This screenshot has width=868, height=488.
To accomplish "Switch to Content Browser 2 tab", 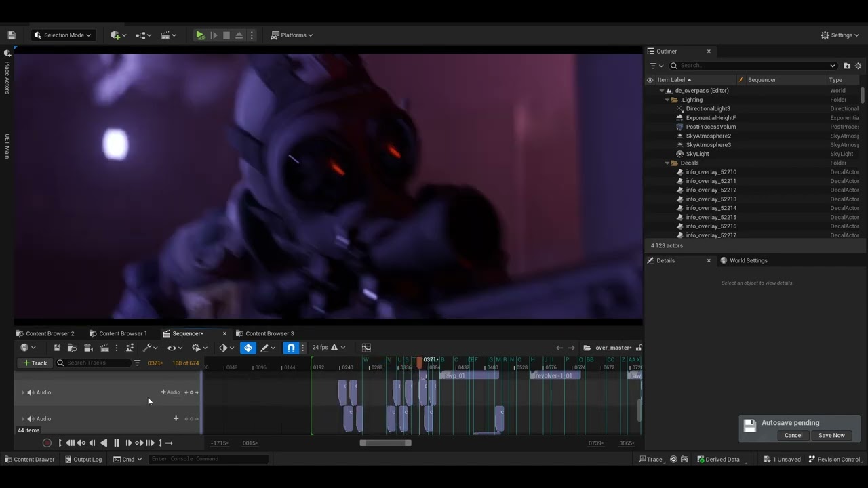I will click(x=45, y=334).
